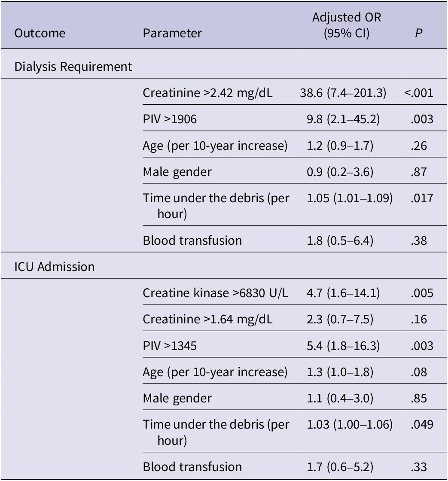Click the Creatinine >1.64 mg/dL parameter
Image resolution: width=448 pixels, height=481 pixels.
[x=207, y=319]
